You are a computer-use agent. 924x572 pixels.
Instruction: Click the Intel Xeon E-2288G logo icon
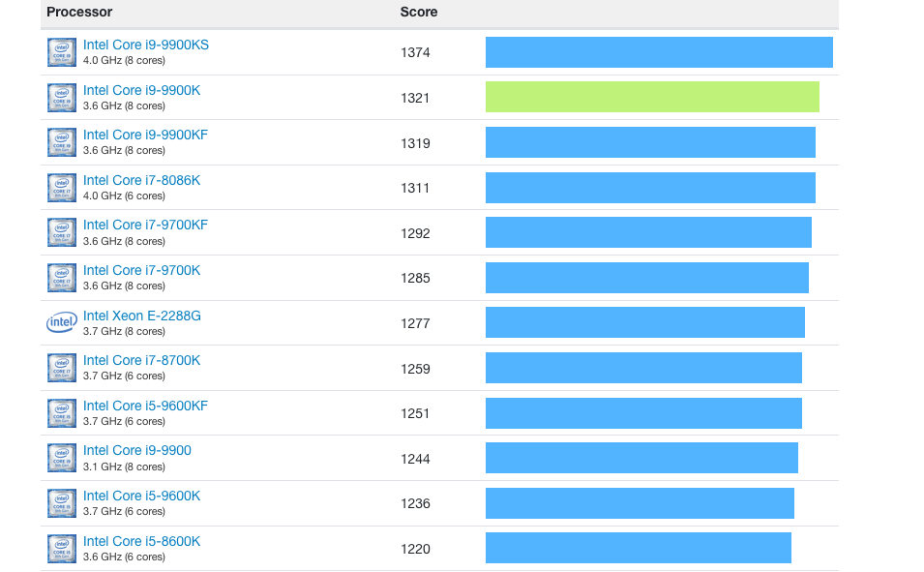click(x=61, y=323)
